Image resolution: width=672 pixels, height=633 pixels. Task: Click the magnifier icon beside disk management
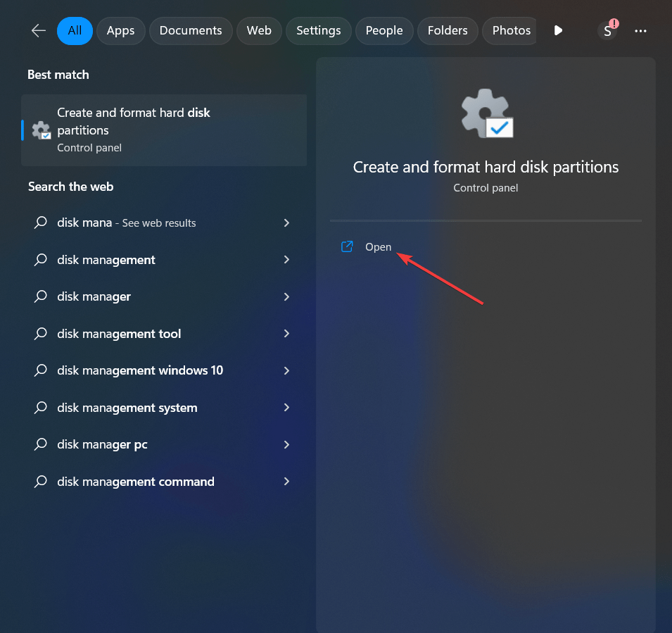(42, 260)
